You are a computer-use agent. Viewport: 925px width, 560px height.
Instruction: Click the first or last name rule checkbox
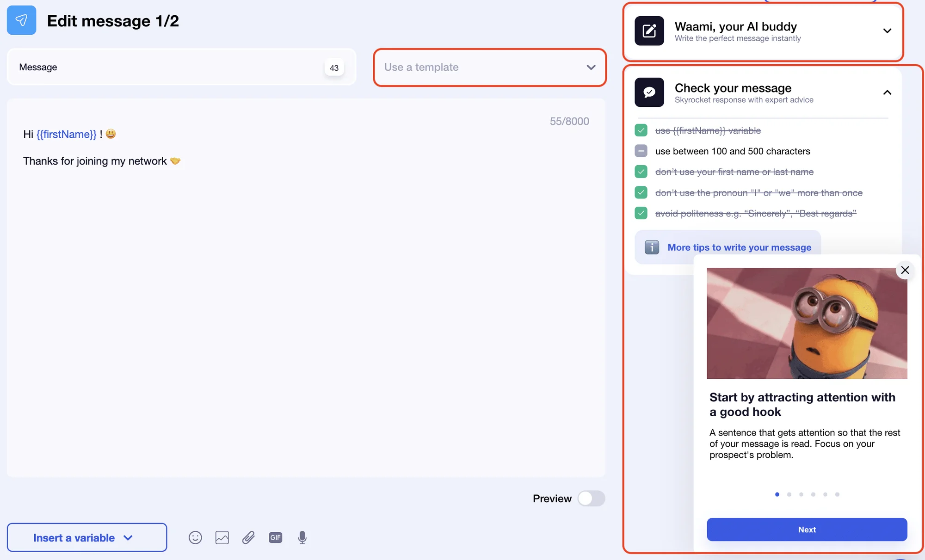tap(641, 172)
